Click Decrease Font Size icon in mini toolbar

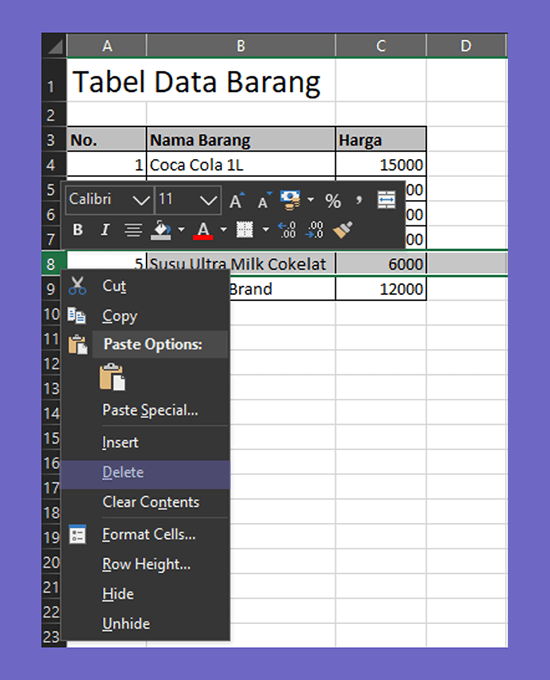pyautogui.click(x=264, y=200)
